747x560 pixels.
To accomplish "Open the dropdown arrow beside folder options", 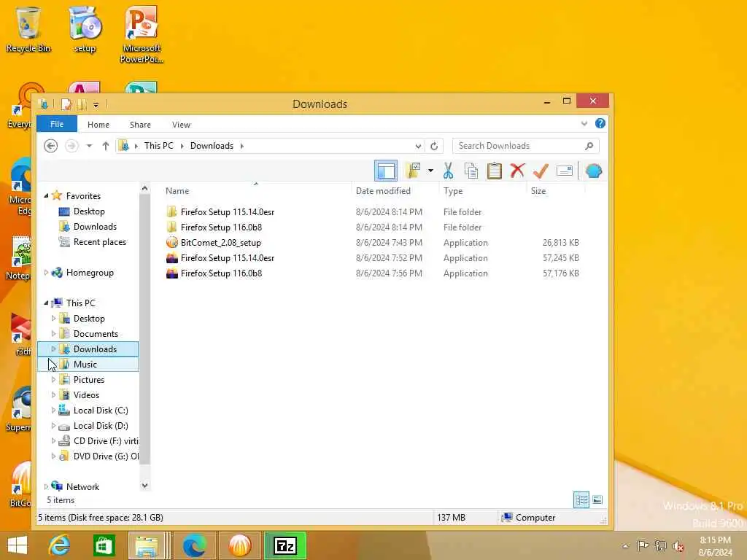I will pyautogui.click(x=430, y=171).
